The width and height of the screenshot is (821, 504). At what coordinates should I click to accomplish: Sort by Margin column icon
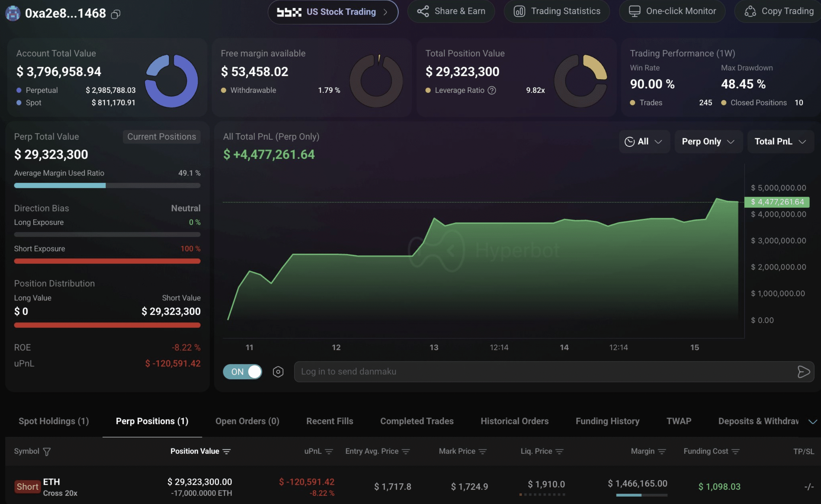click(x=662, y=452)
